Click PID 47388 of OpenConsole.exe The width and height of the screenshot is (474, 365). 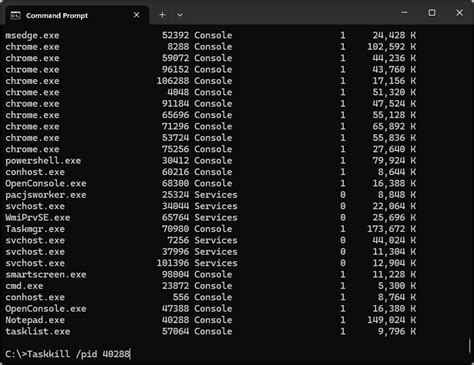point(175,309)
